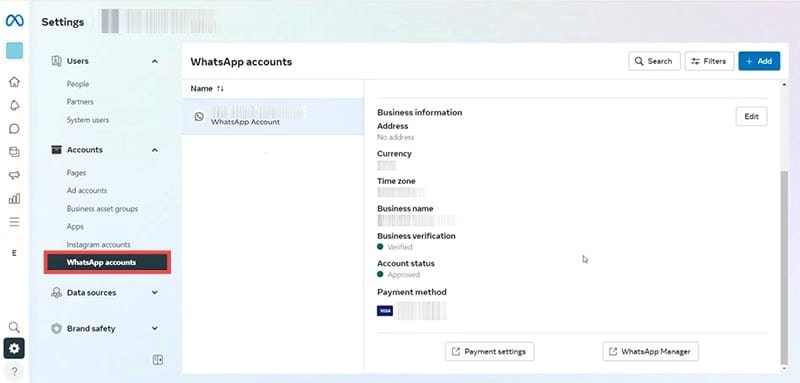Open Pages under Accounts

tap(76, 173)
